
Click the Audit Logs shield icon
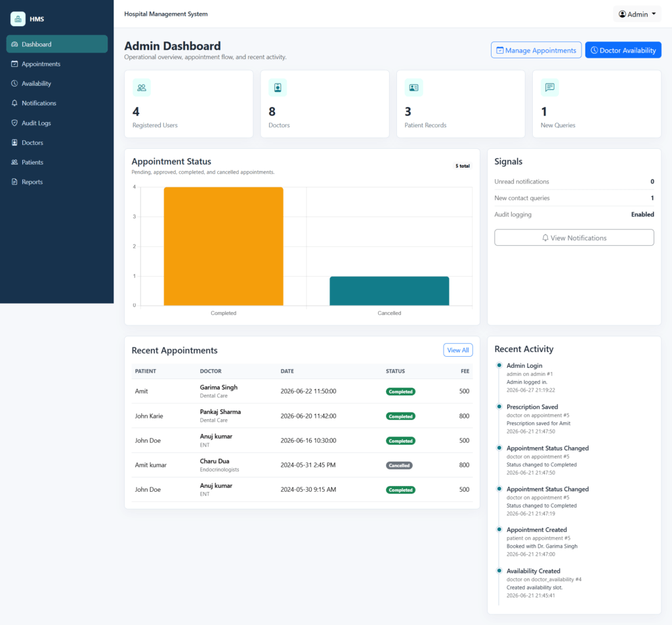tap(14, 123)
